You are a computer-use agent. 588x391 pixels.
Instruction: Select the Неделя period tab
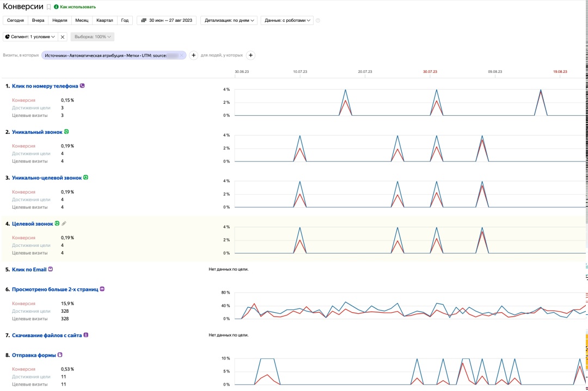[x=60, y=21]
